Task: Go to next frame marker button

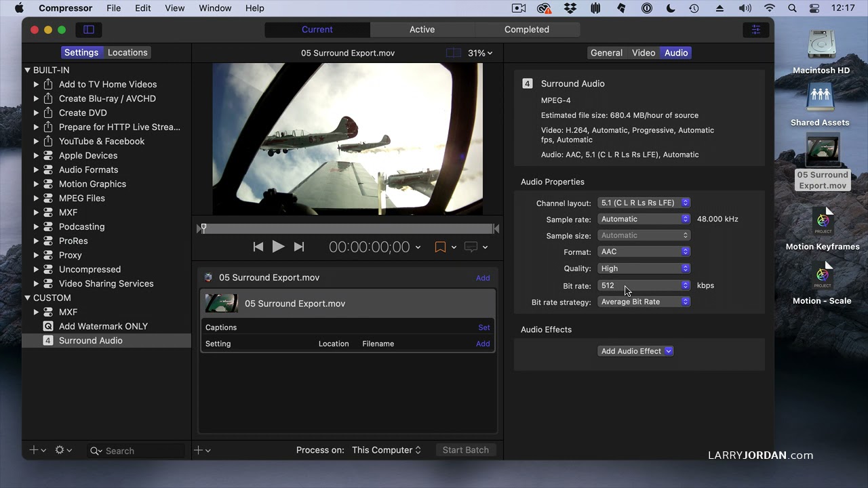Action: coord(299,247)
